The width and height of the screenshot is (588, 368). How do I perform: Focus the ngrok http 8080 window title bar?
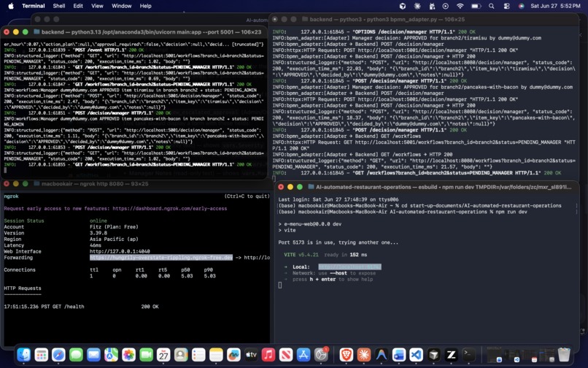135,183
